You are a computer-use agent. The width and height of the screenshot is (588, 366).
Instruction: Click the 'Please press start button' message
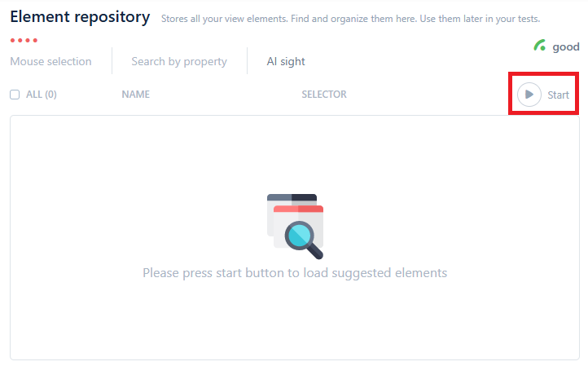tap(295, 273)
